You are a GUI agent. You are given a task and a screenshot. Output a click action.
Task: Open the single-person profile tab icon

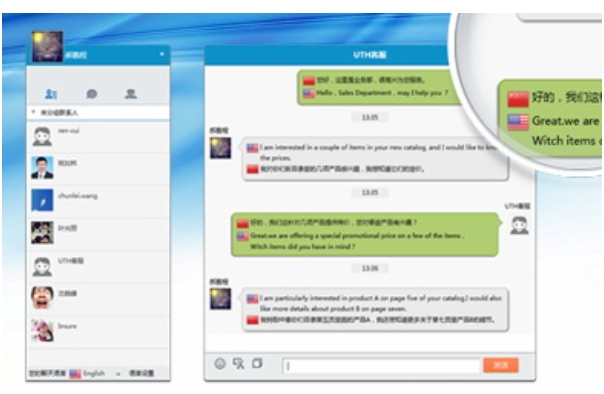(131, 94)
